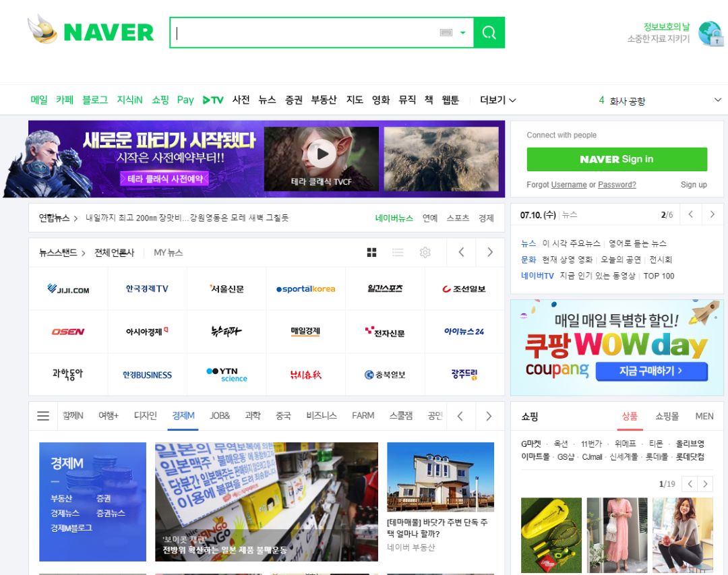Screen dimensions: 728x575
Task: Go to next topic tabs arrow
Action: tap(489, 416)
